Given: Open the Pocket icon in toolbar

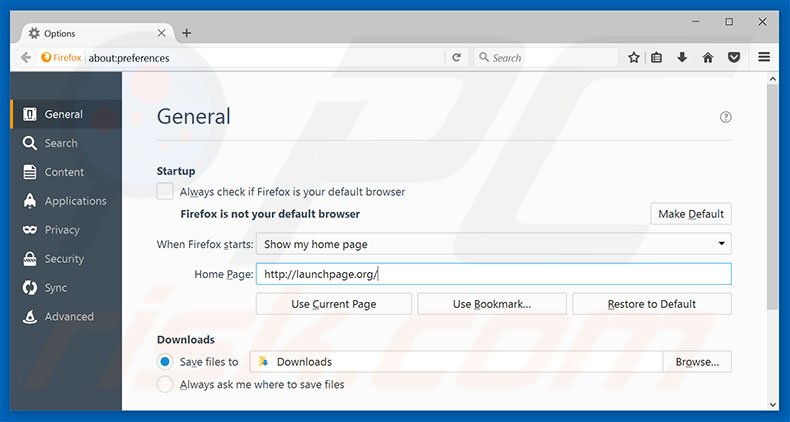Looking at the screenshot, I should point(734,58).
